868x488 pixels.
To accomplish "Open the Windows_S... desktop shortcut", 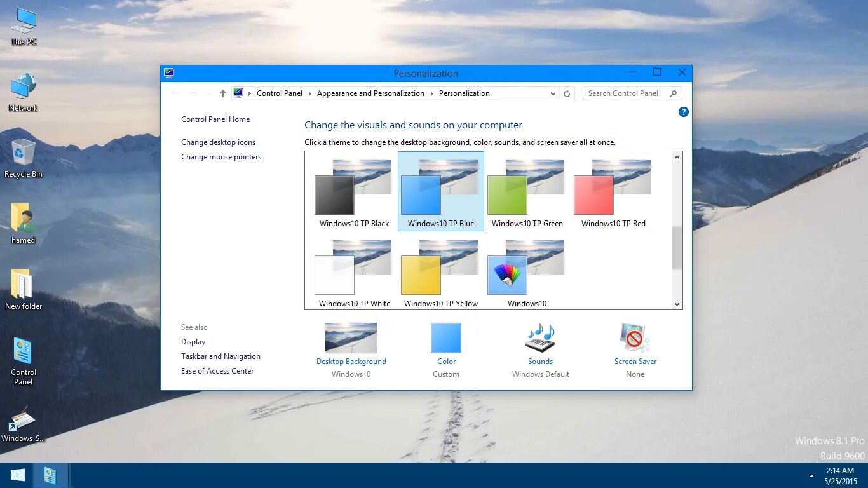I will tap(23, 424).
